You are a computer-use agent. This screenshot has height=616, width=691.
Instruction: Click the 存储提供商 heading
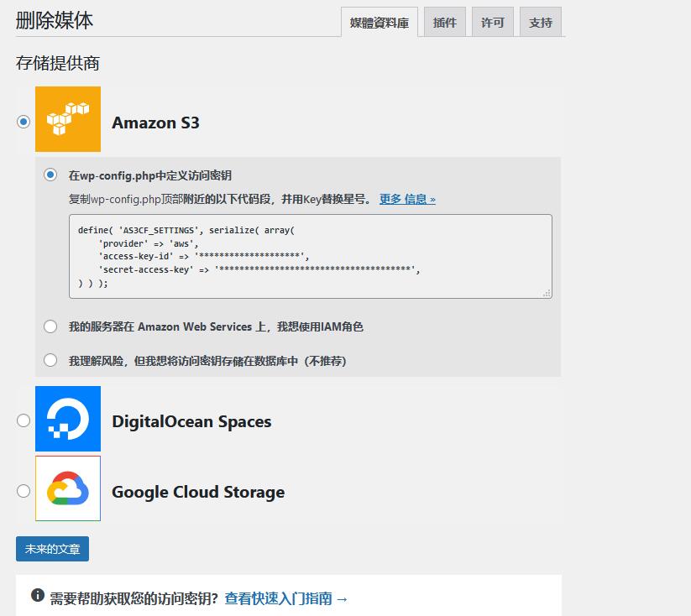click(x=58, y=63)
